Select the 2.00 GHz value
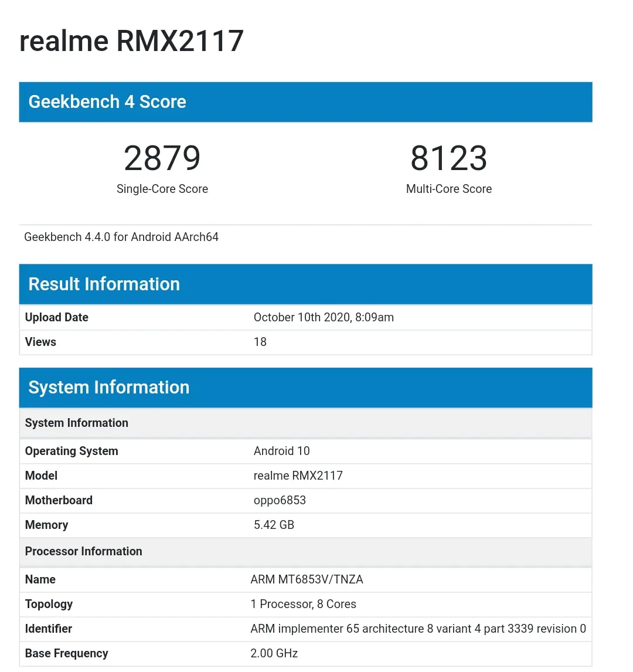Screen dimensions: 633x672 pyautogui.click(x=274, y=654)
